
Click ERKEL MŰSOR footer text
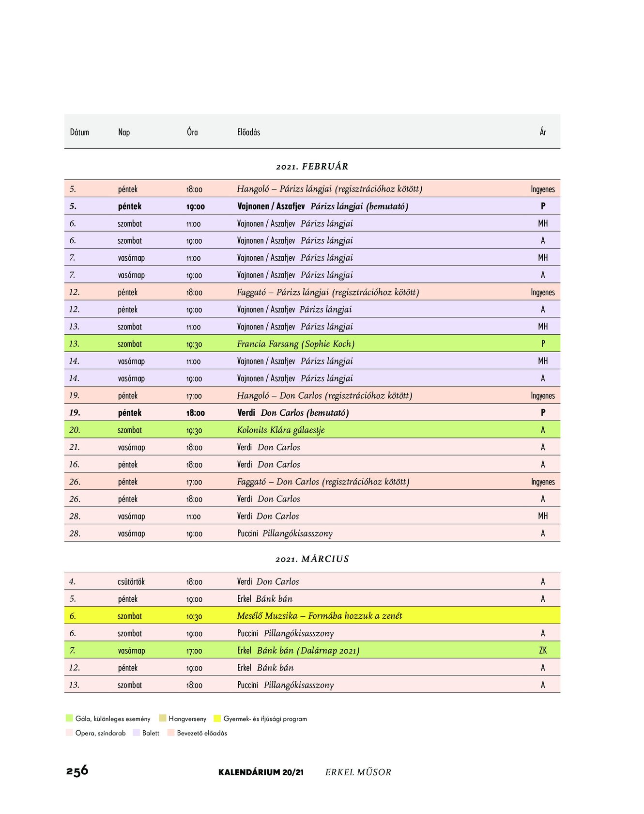click(358, 772)
